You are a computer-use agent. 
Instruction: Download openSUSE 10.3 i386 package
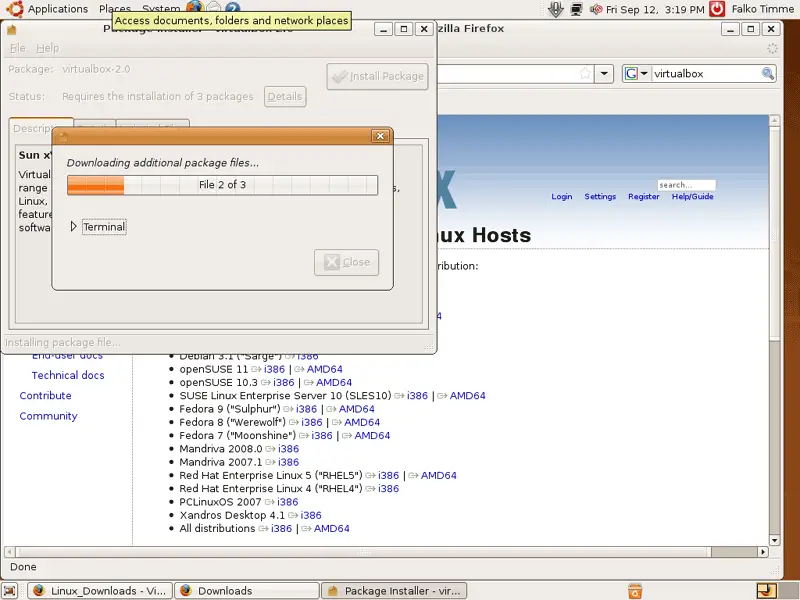tap(284, 382)
